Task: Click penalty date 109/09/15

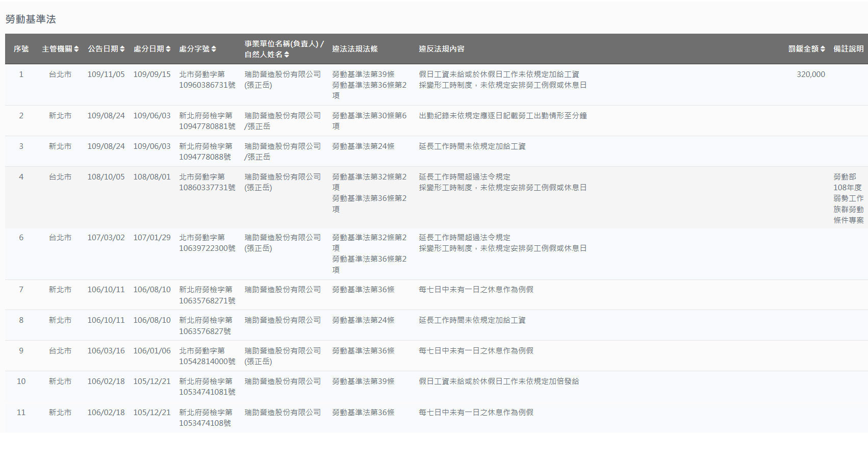Action: coord(152,74)
